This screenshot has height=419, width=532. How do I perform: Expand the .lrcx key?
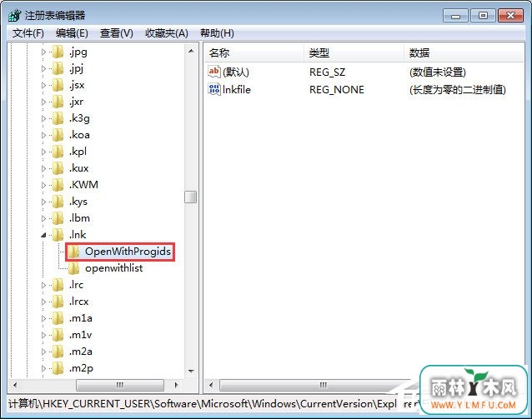pos(43,302)
